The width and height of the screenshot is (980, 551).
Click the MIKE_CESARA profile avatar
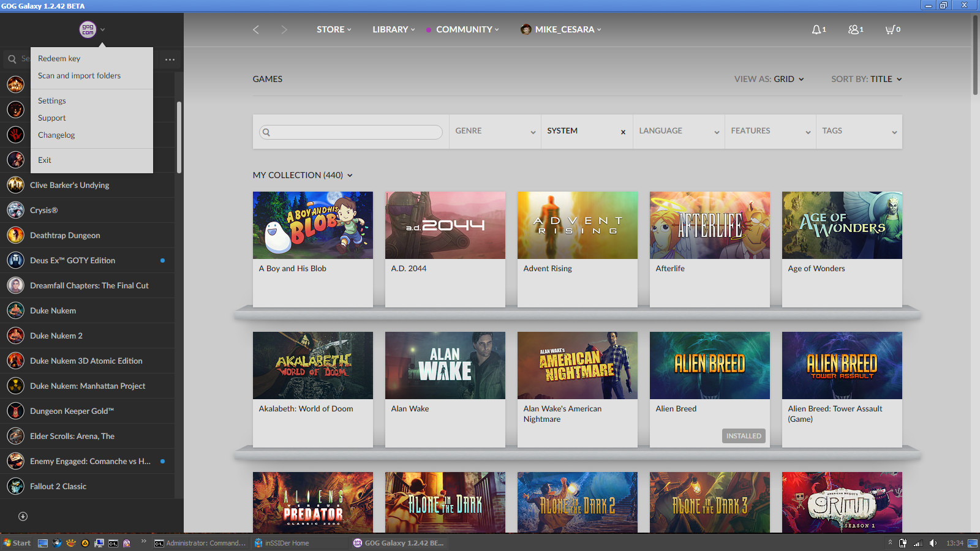click(526, 29)
